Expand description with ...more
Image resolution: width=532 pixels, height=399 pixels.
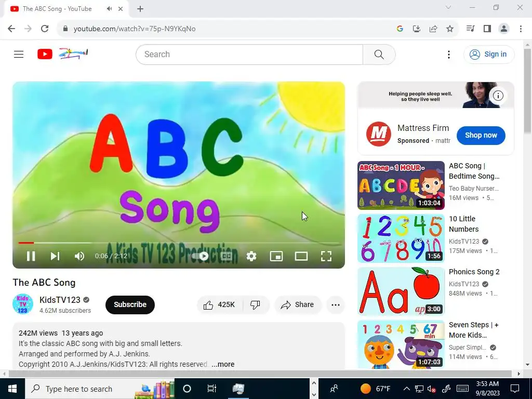pos(223,364)
